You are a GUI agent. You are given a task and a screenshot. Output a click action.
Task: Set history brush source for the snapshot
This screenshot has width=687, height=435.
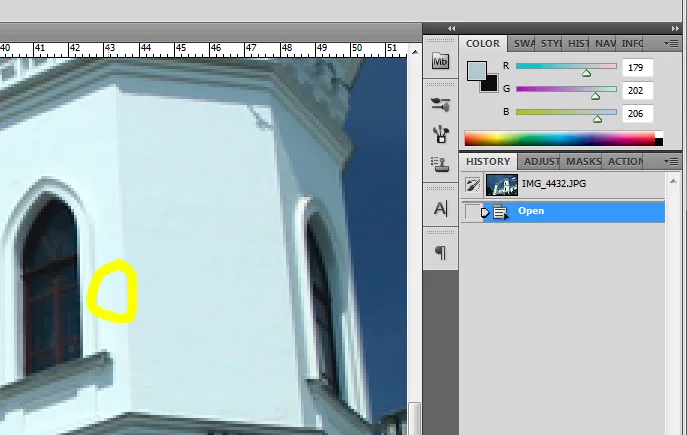(472, 185)
